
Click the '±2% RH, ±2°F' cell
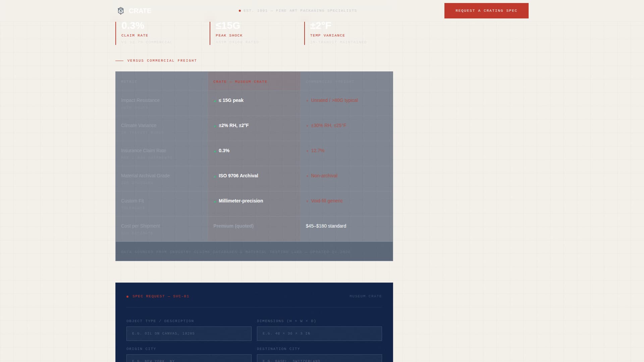click(234, 125)
